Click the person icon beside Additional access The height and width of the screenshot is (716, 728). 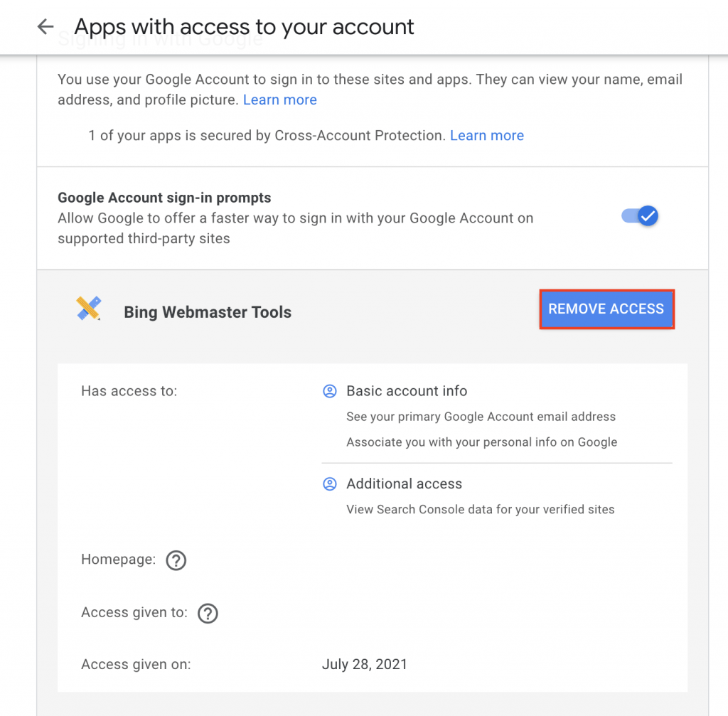point(329,483)
